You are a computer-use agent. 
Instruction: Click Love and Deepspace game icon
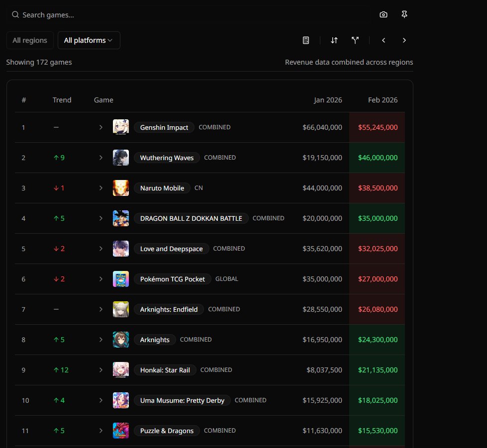pyautogui.click(x=121, y=249)
